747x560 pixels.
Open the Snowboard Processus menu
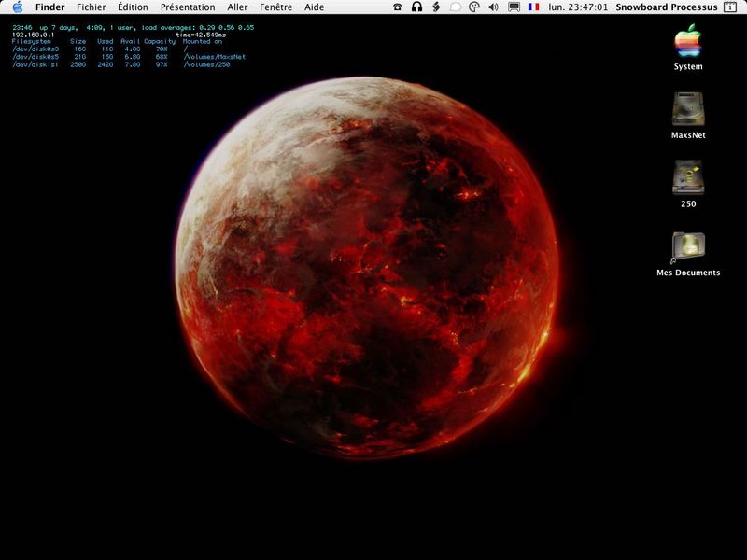tap(667, 7)
